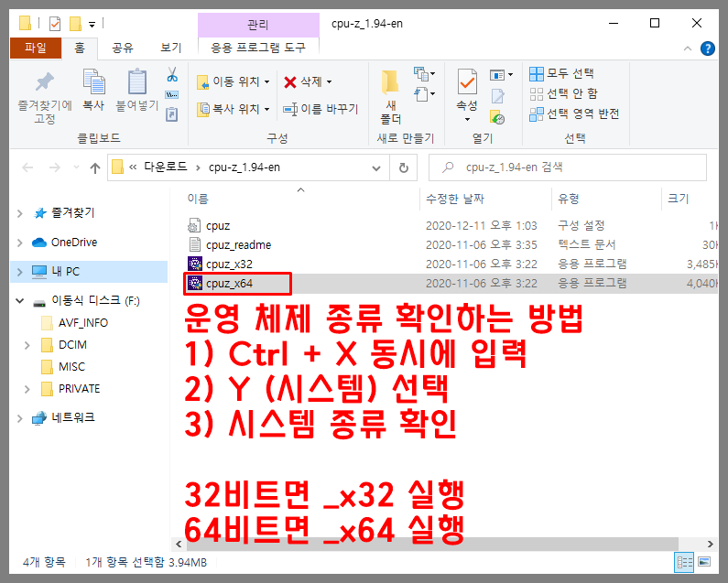This screenshot has height=583, width=728.
Task: Click the Copy (복사) ribbon icon
Action: pyautogui.click(x=93, y=81)
